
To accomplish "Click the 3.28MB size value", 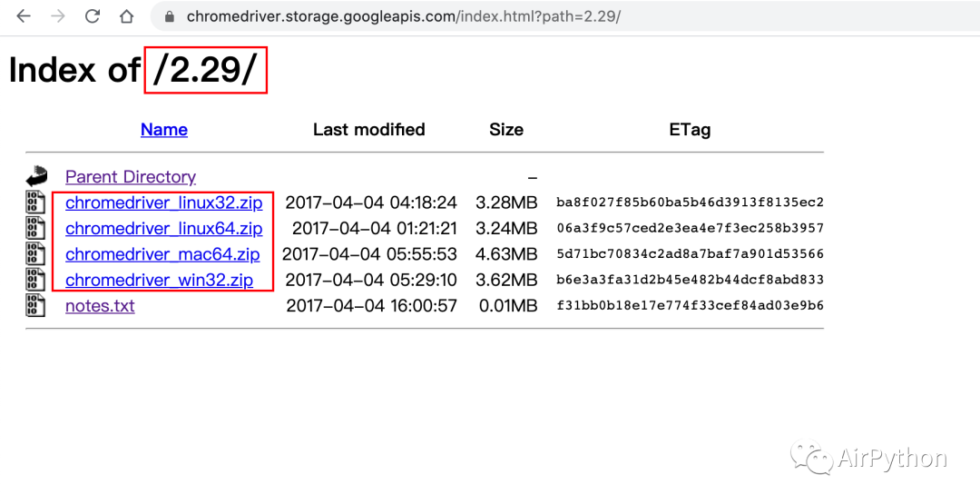I will [506, 203].
